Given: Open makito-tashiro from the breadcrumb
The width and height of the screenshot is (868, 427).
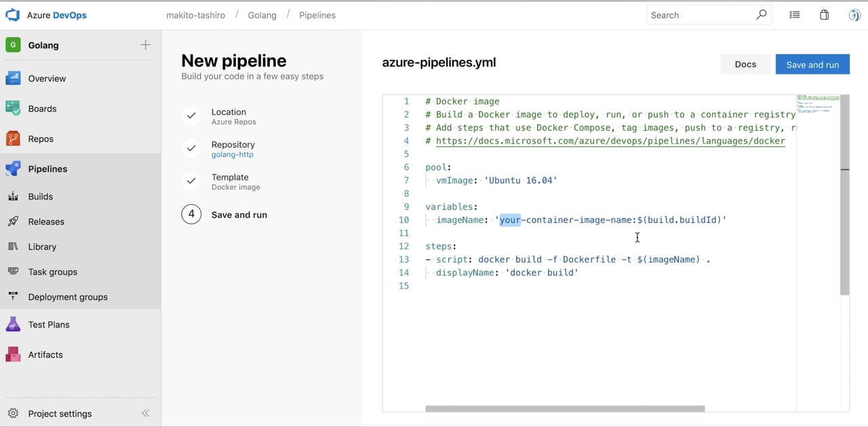Looking at the screenshot, I should [x=195, y=14].
